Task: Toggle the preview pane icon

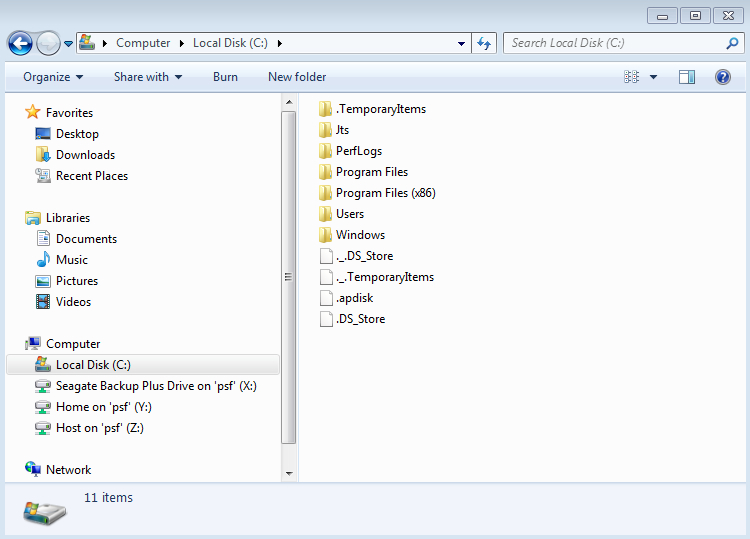Action: click(687, 77)
